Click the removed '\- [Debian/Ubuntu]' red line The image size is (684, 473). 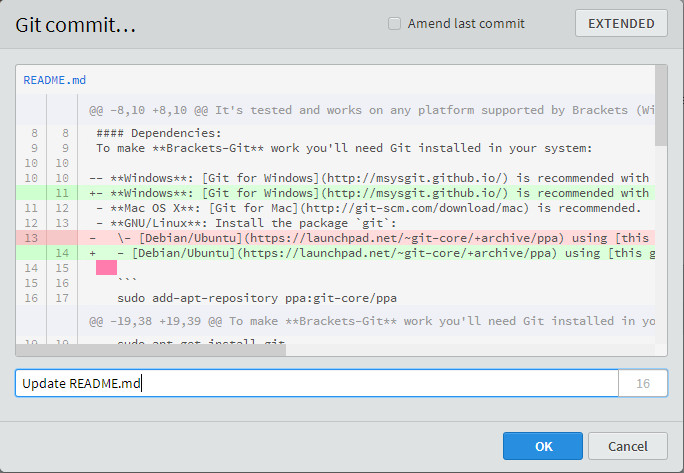(335, 238)
